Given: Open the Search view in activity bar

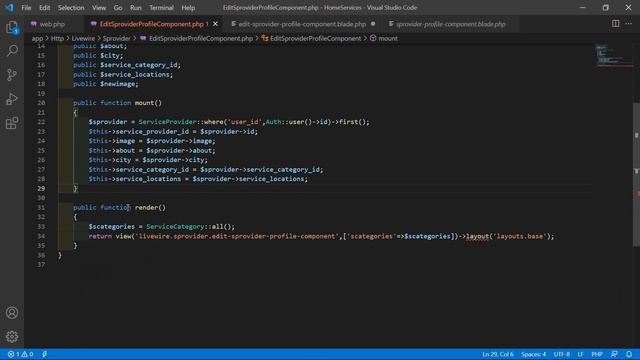Looking at the screenshot, I should click(x=12, y=51).
